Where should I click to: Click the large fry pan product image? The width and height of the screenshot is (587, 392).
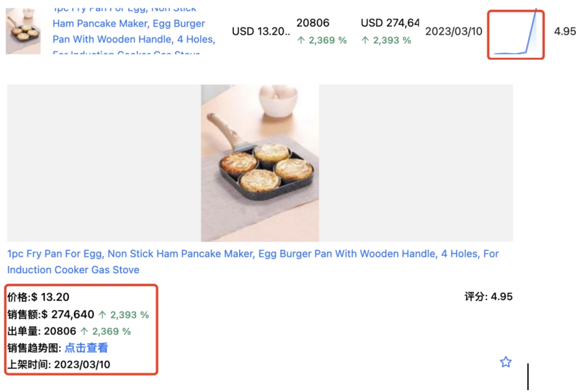[x=260, y=163]
